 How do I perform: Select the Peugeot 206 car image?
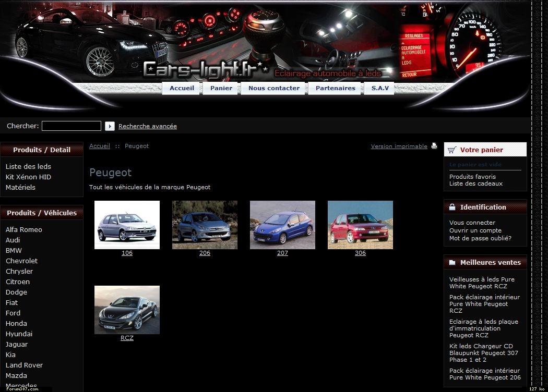205,225
